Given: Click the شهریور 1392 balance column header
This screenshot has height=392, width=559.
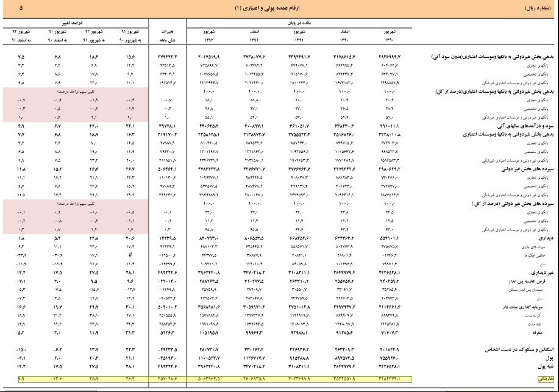Looking at the screenshot, I should tap(208, 35).
